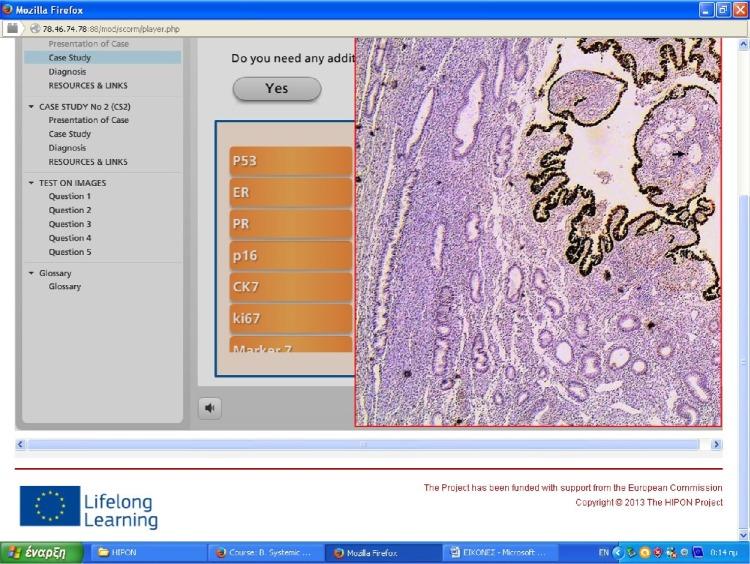Select the P53 marker button
The image size is (750, 564).
pyautogui.click(x=291, y=161)
